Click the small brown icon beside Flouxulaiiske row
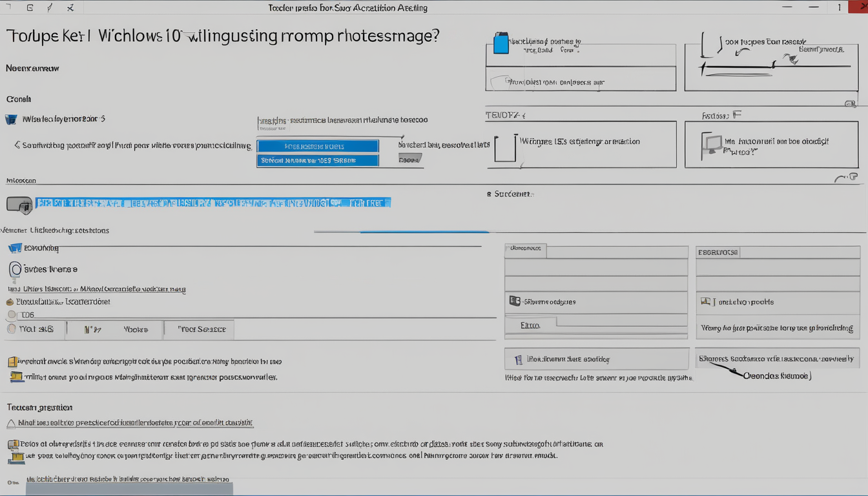This screenshot has width=868, height=496. [x=10, y=302]
